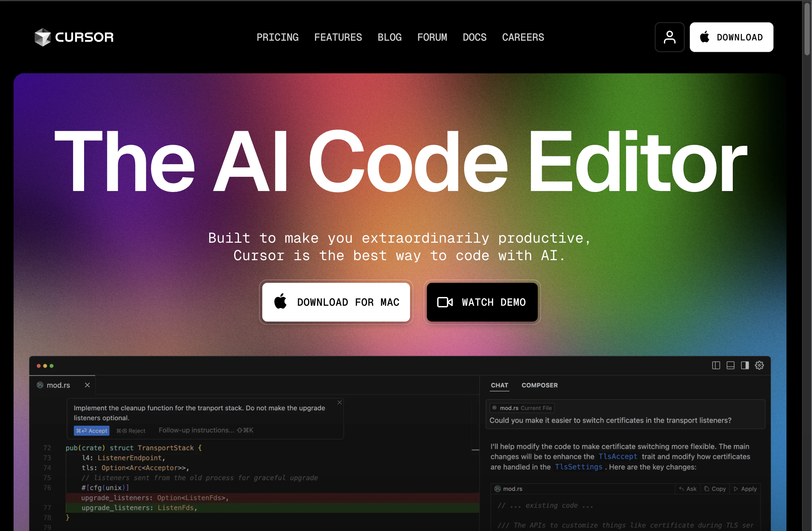
Task: Click the Download button in the header
Action: point(731,37)
